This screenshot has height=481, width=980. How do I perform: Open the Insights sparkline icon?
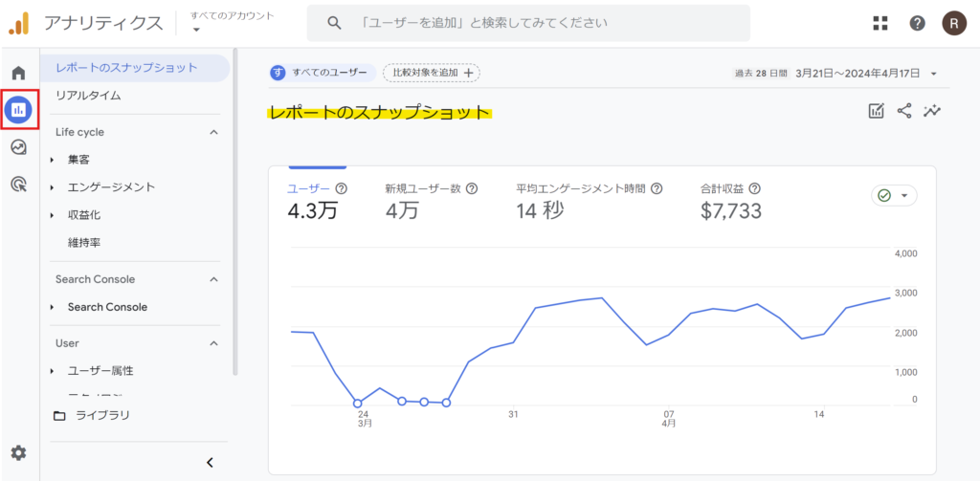pos(932,111)
